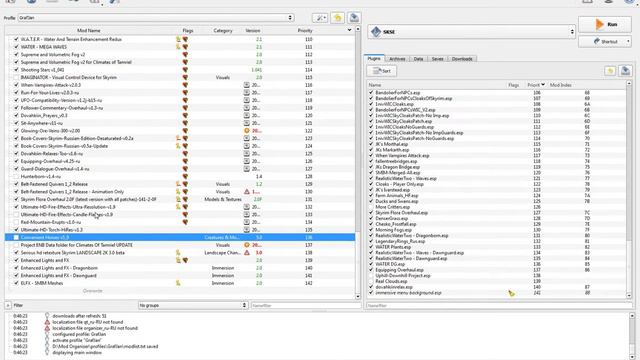Click the log panel vertical scrollbar

632,336
